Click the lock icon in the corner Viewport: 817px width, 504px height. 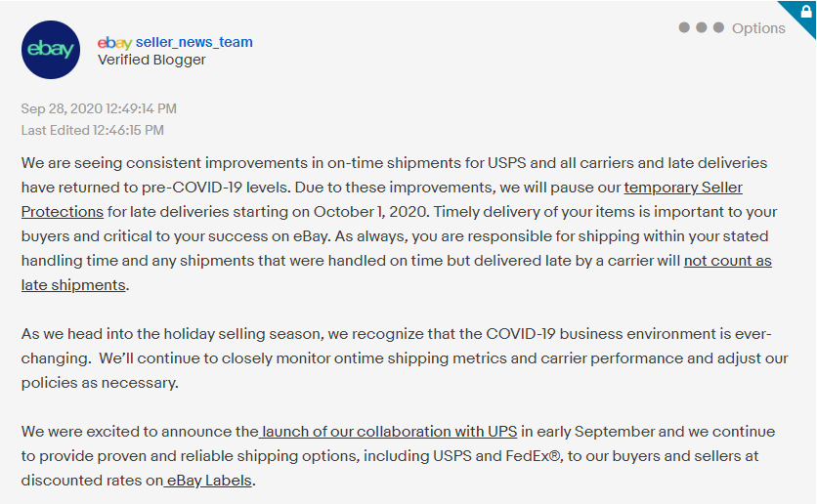[x=803, y=12]
